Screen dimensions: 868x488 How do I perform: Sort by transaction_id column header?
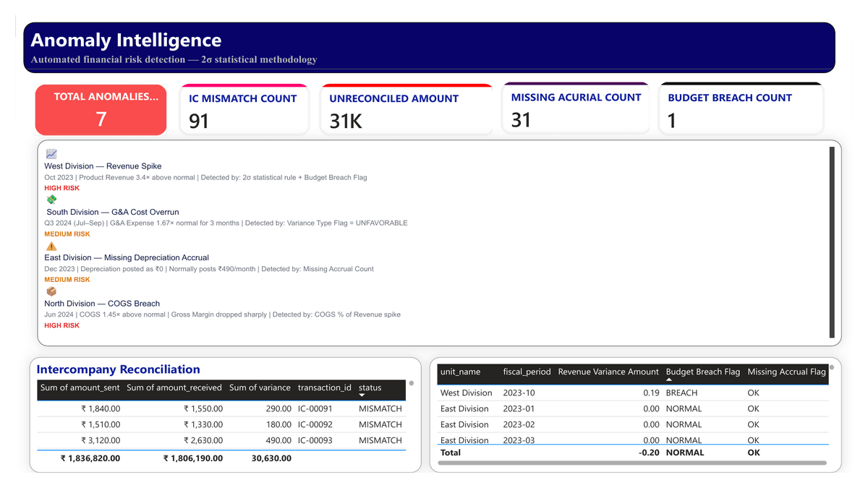pos(325,388)
